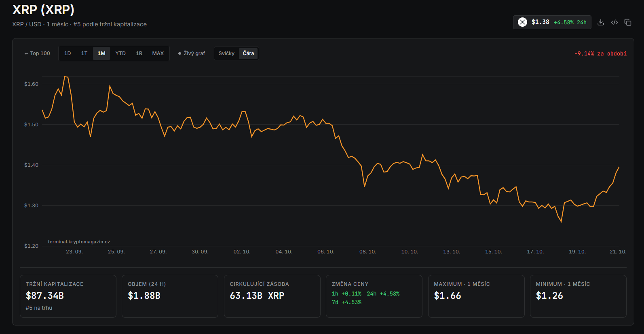This screenshot has width=644, height=334.
Task: Open the embed code icon
Action: (614, 22)
